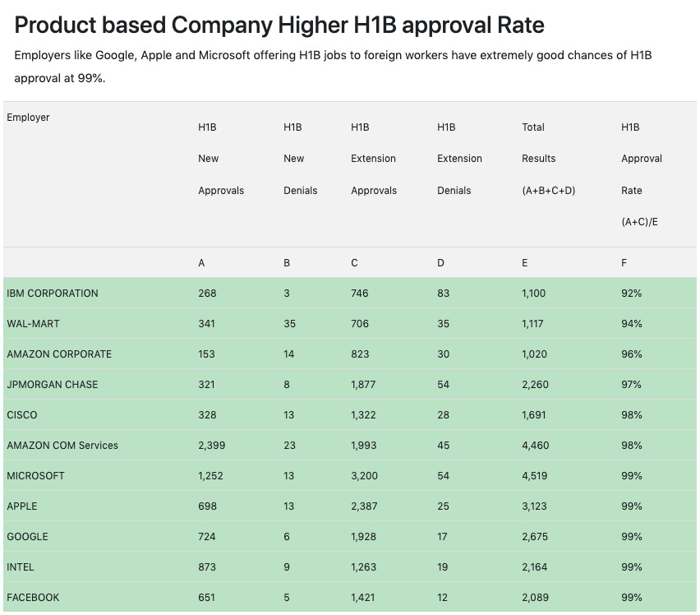The image size is (700, 615).
Task: Click the column letter "E" cell
Action: pyautogui.click(x=524, y=263)
